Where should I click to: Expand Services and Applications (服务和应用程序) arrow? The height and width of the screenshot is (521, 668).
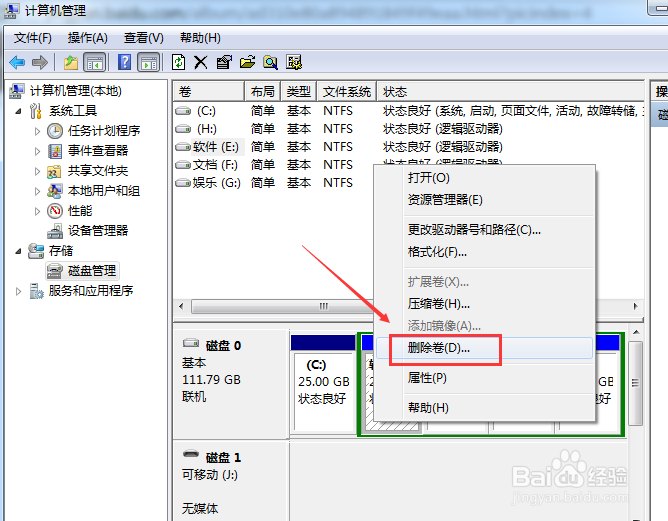pos(18,291)
